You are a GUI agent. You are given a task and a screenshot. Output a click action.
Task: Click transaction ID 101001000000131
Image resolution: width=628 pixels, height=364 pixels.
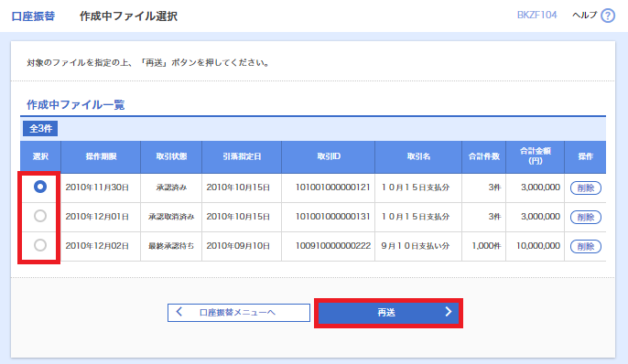coord(333,217)
